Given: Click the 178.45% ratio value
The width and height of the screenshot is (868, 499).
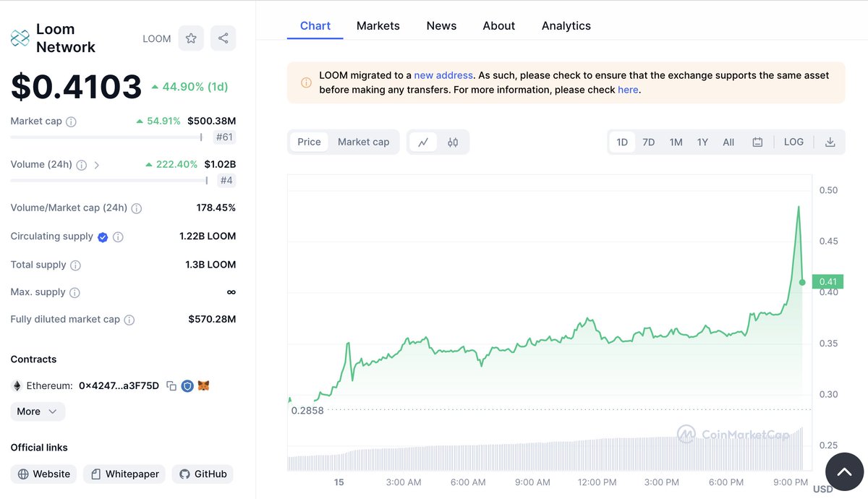Looking at the screenshot, I should coord(216,208).
